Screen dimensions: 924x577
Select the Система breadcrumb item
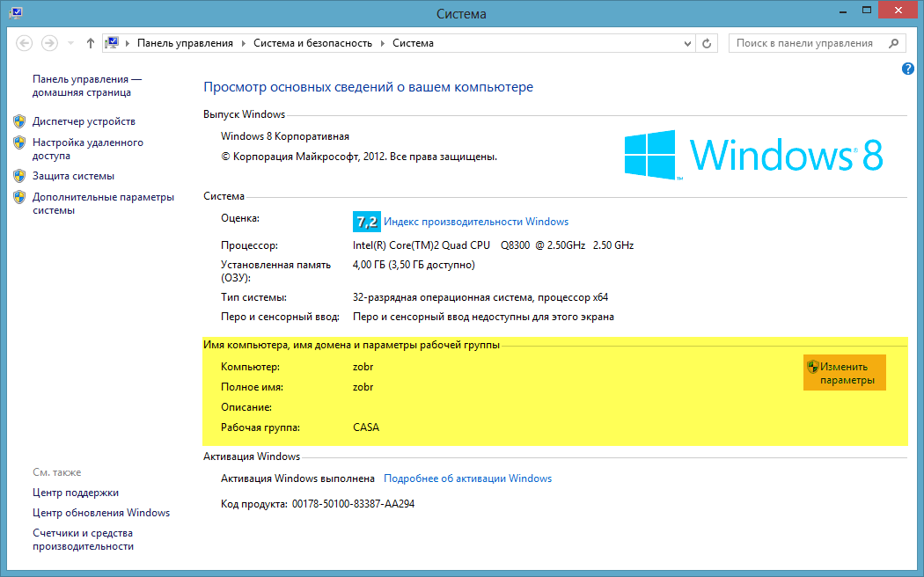(x=413, y=44)
